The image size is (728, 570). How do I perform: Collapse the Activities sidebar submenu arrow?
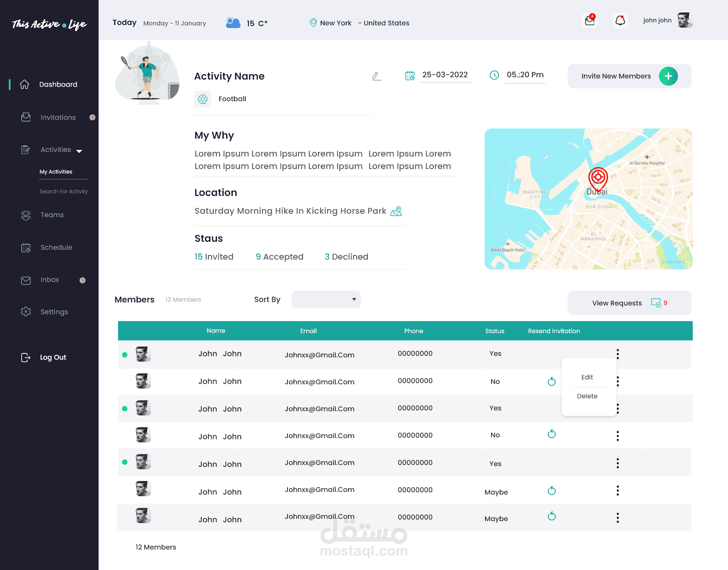79,151
